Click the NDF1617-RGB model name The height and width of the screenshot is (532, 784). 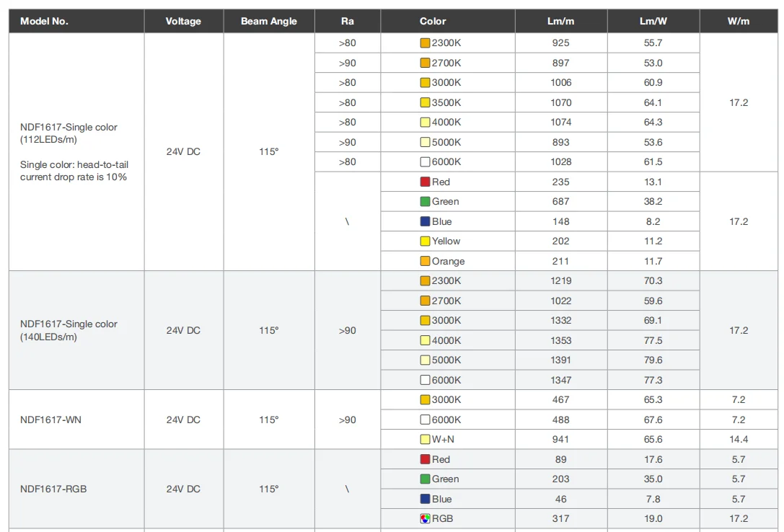[53, 489]
